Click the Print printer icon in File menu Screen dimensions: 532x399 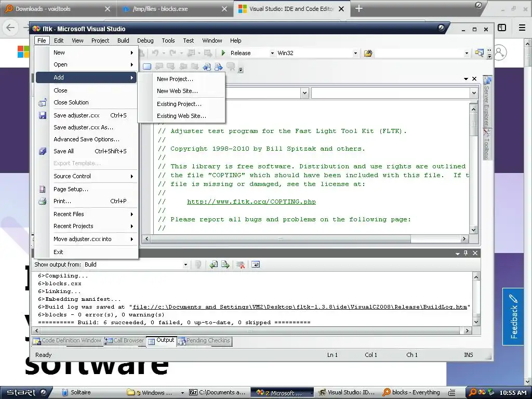(x=43, y=201)
